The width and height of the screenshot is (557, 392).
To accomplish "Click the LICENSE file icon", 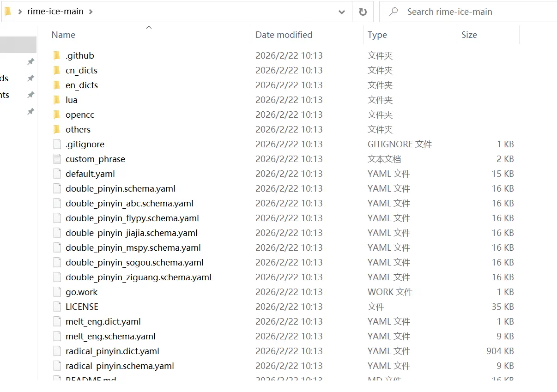I will pos(57,307).
